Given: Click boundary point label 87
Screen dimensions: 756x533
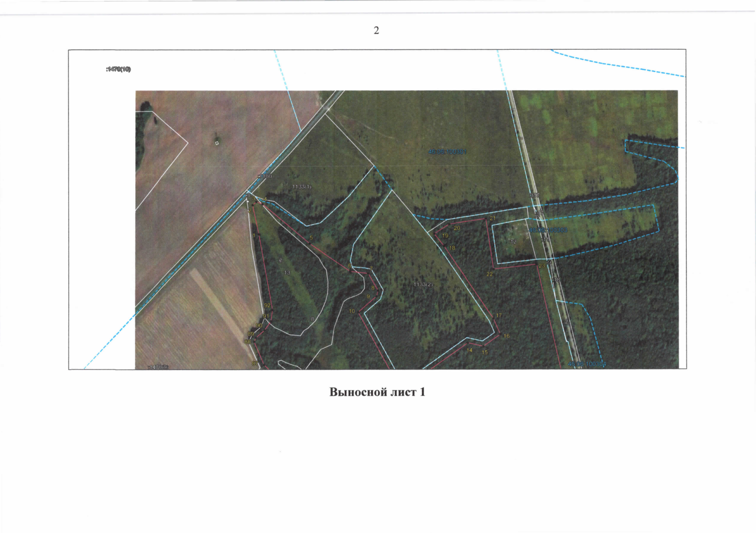Looking at the screenshot, I should [x=255, y=363].
